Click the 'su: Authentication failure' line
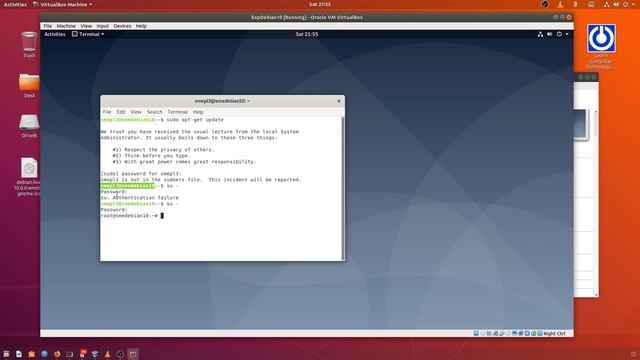Image resolution: width=640 pixels, height=360 pixels. click(x=140, y=198)
